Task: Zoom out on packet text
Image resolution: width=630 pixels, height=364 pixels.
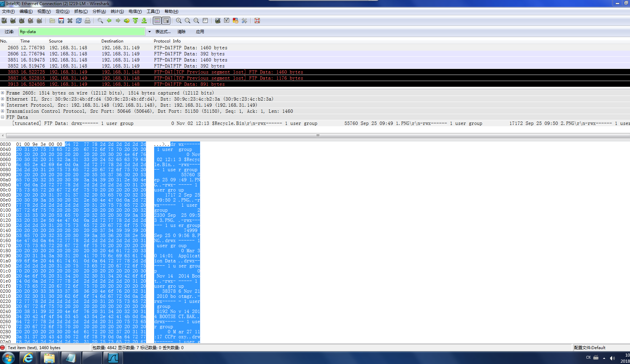Action: click(187, 21)
